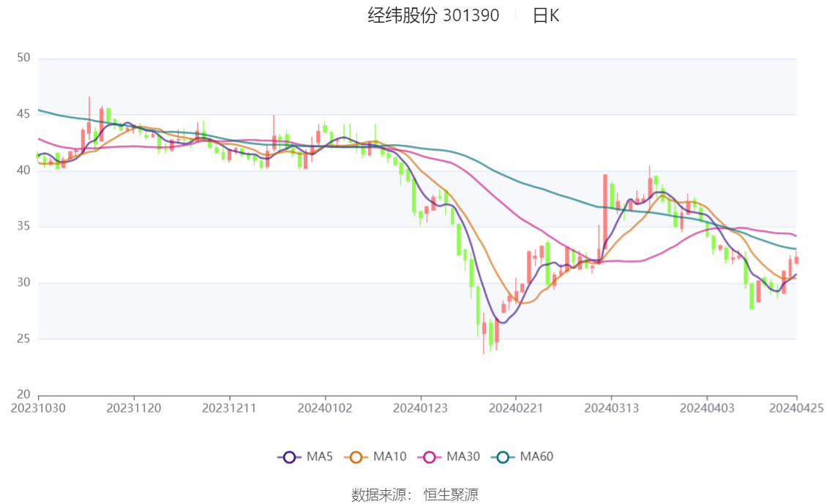This screenshot has width=830, height=504.
Task: Hide the MA10 line via its label
Action: 389,456
